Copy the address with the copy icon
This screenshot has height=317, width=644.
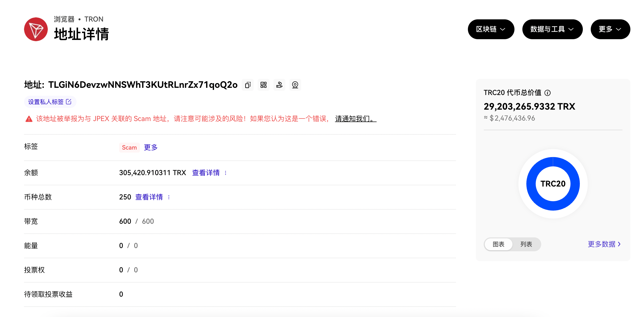coord(248,85)
